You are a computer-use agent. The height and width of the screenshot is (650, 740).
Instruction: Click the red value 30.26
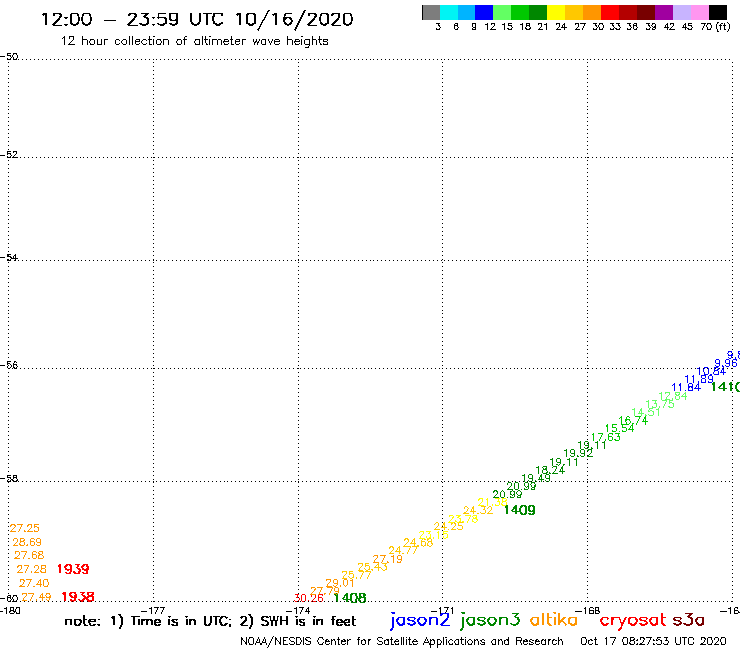(309, 598)
